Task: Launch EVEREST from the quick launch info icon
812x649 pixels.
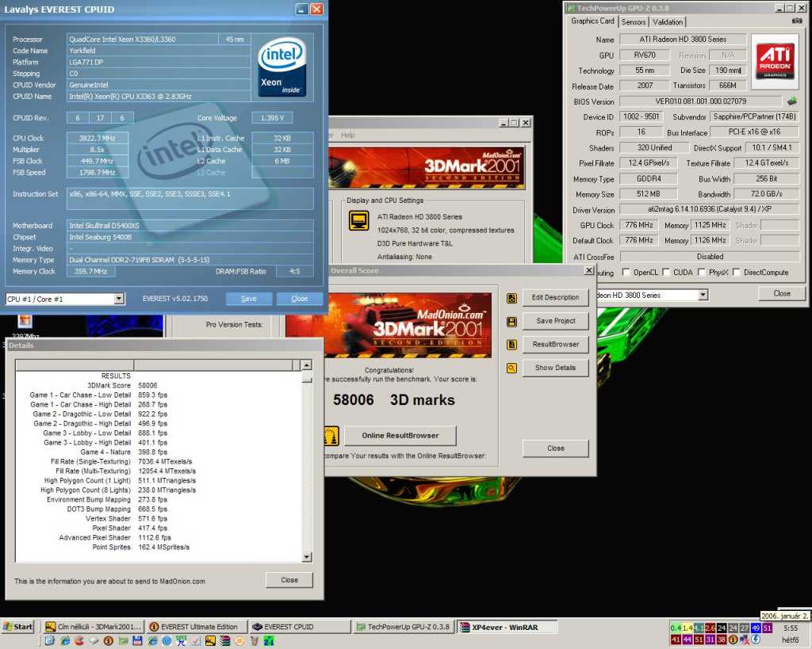Action: click(x=108, y=641)
